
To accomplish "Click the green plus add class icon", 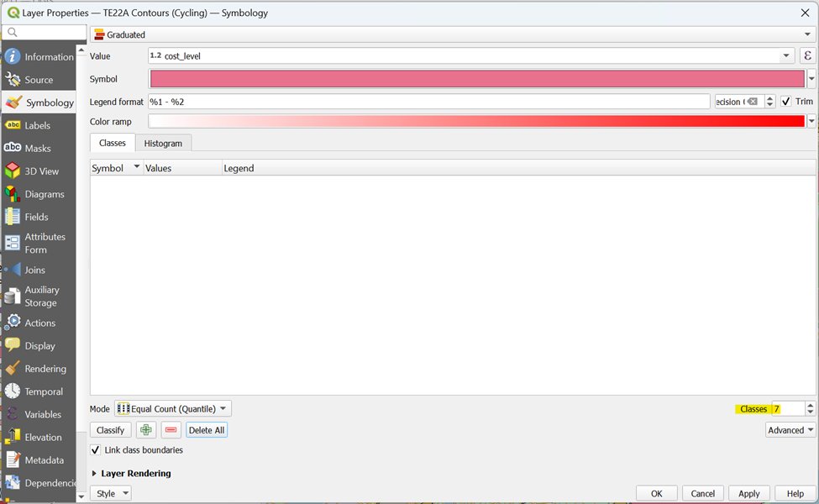I will tap(146, 430).
